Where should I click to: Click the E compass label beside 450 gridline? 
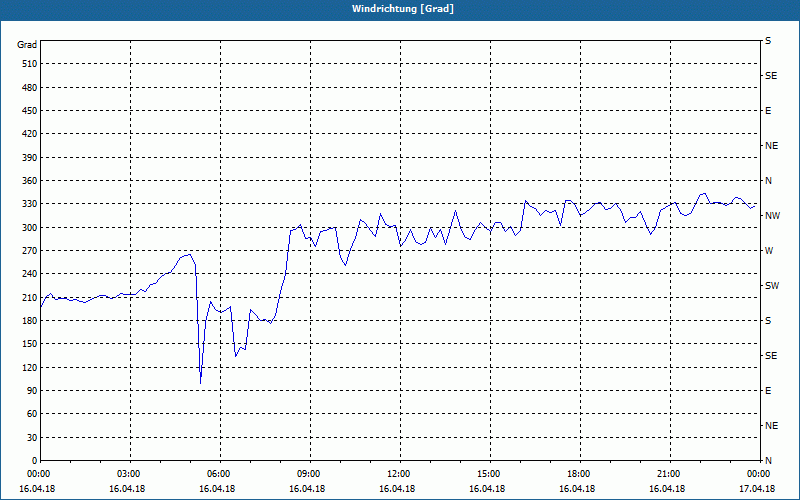[x=768, y=111]
